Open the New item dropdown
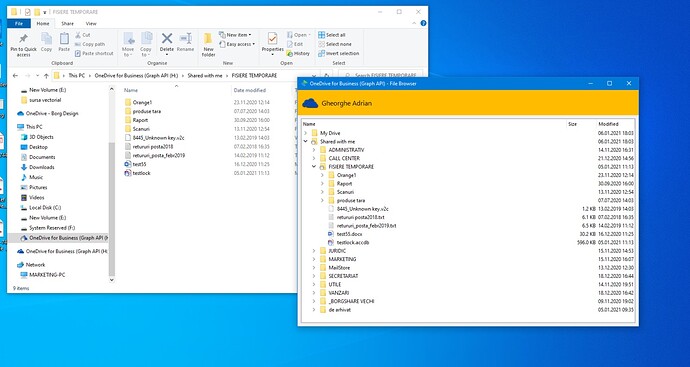The image size is (690, 367). pos(235,35)
